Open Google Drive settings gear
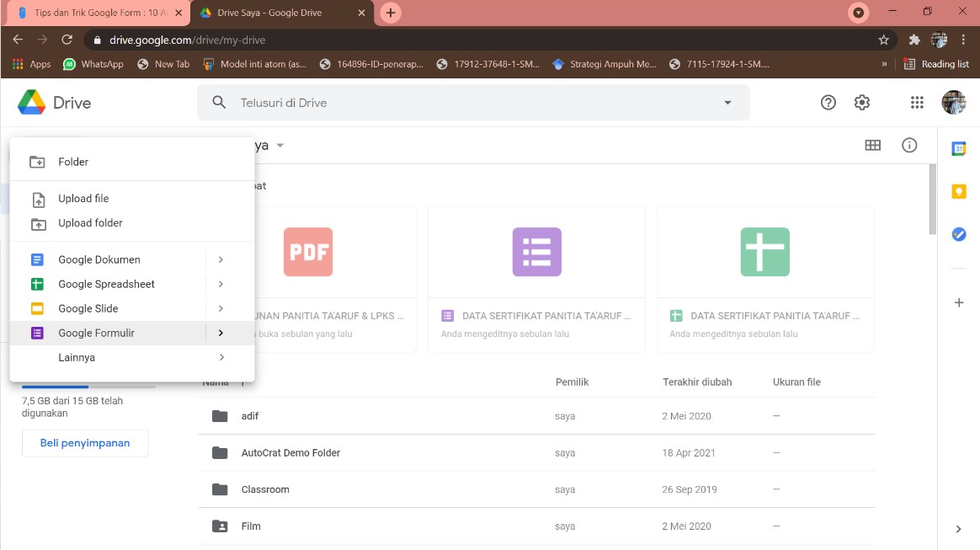 click(861, 102)
